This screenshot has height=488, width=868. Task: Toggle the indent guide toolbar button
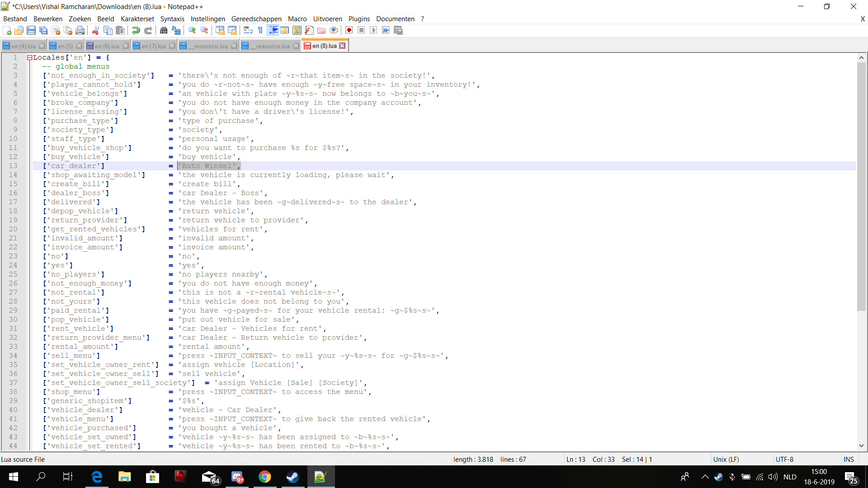tap(273, 30)
